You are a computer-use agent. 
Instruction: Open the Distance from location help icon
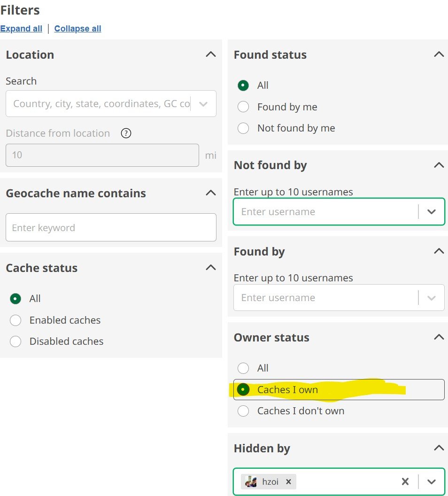point(126,133)
